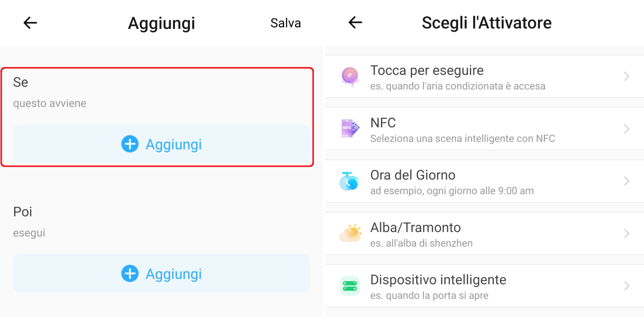The height and width of the screenshot is (317, 644).
Task: Click the green Dispositivo intelligente icon
Action: 350,286
